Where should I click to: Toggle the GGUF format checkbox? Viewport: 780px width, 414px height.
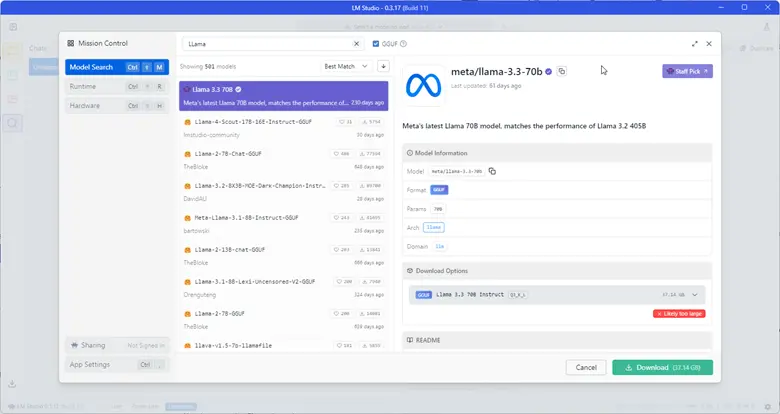(375, 44)
